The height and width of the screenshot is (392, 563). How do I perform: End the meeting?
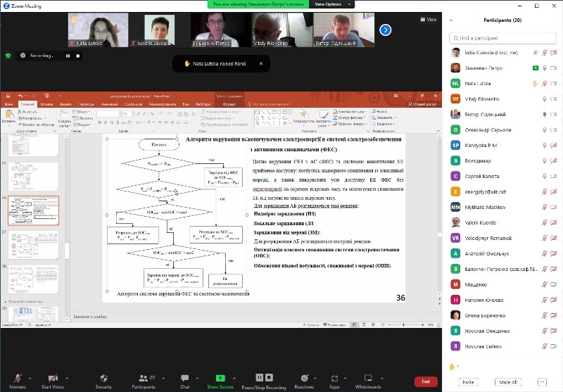[x=426, y=381]
